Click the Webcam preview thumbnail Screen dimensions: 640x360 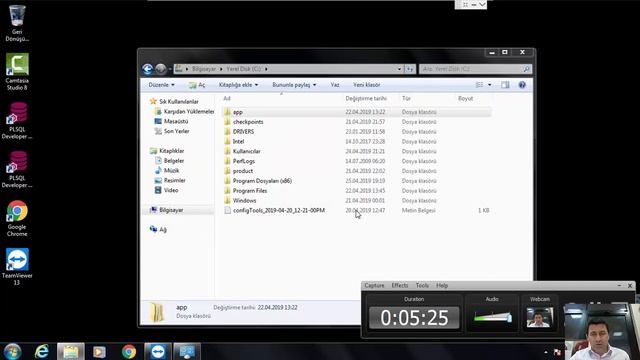[540, 317]
